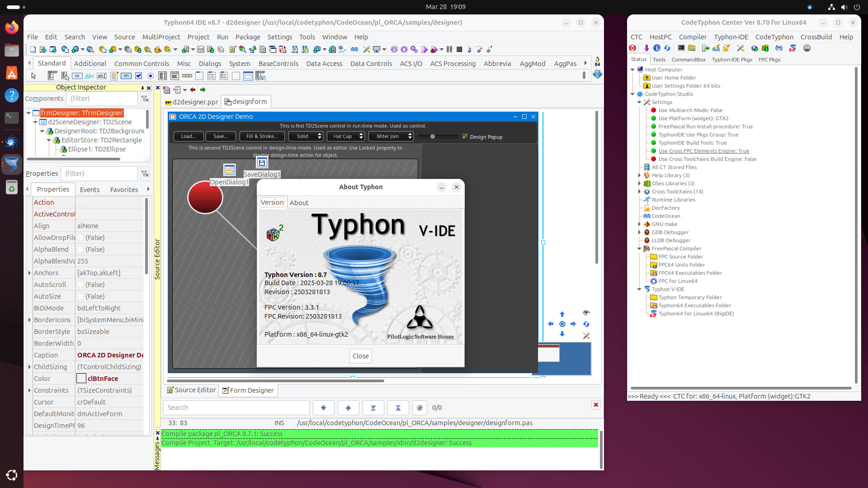868x488 pixels.
Task: Pick the TRadioButton component palette icon
Action: tap(151, 76)
